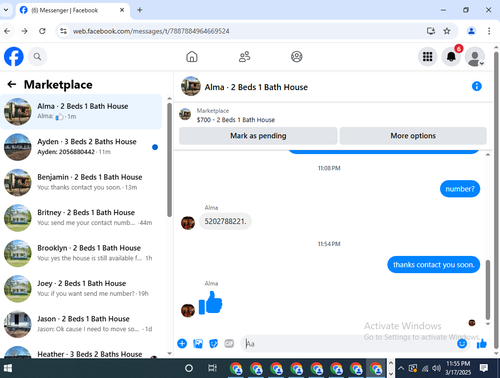Attach a file photo icon
This screenshot has width=500, height=378.
tap(198, 343)
